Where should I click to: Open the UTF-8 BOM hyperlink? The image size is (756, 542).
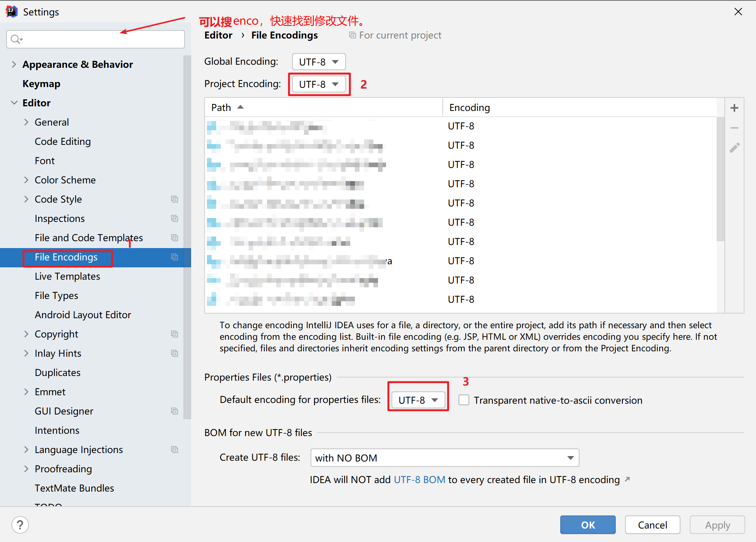pyautogui.click(x=419, y=480)
